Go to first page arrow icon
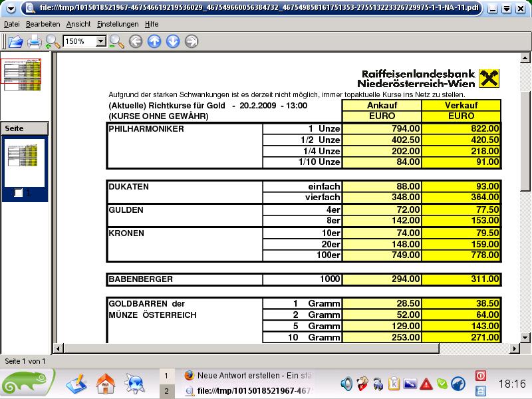This screenshot has width=532, height=399. point(136,41)
